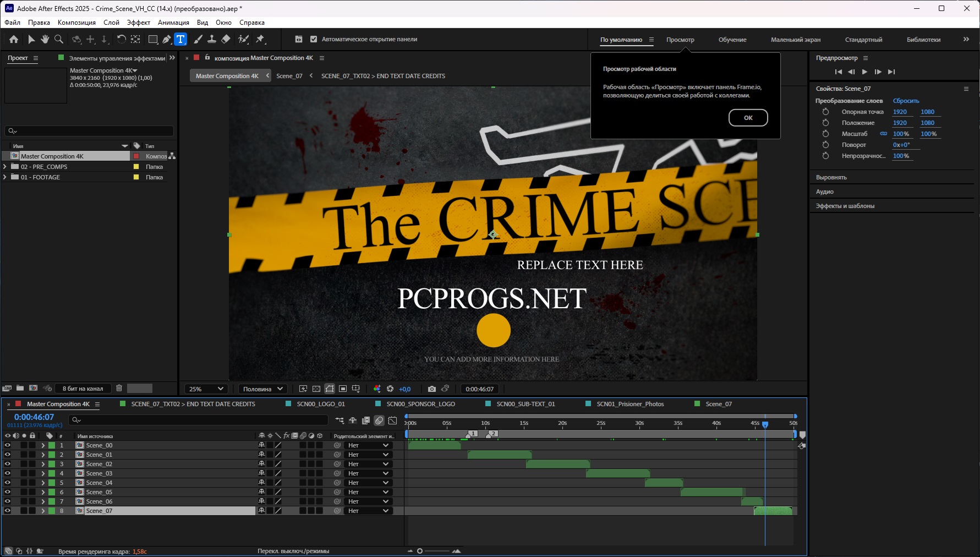The width and height of the screenshot is (980, 557).
Task: Open the Композиция menu
Action: pos(76,23)
